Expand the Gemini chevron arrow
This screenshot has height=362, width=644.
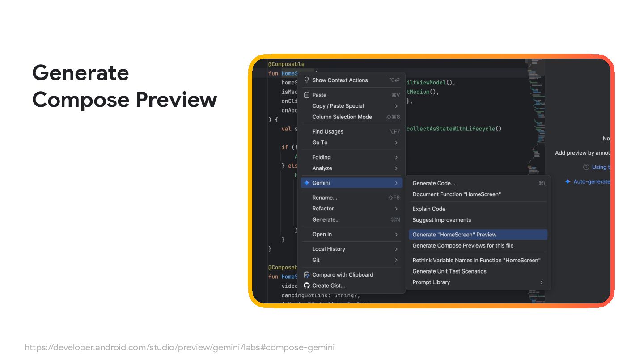coord(396,183)
